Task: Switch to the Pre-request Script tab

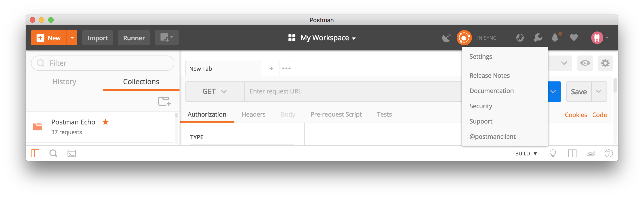Action: 336,114
